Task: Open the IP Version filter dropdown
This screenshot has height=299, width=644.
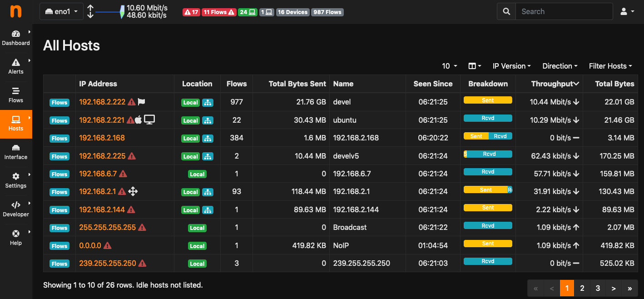Action: pos(512,66)
